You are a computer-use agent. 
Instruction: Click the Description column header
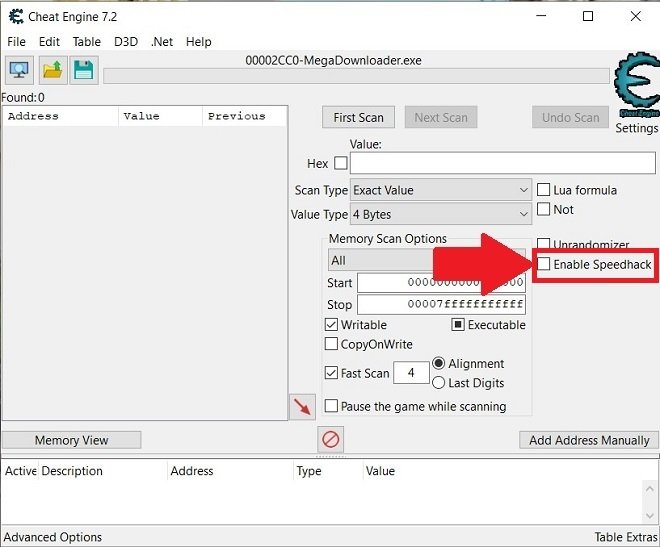pyautogui.click(x=103, y=471)
